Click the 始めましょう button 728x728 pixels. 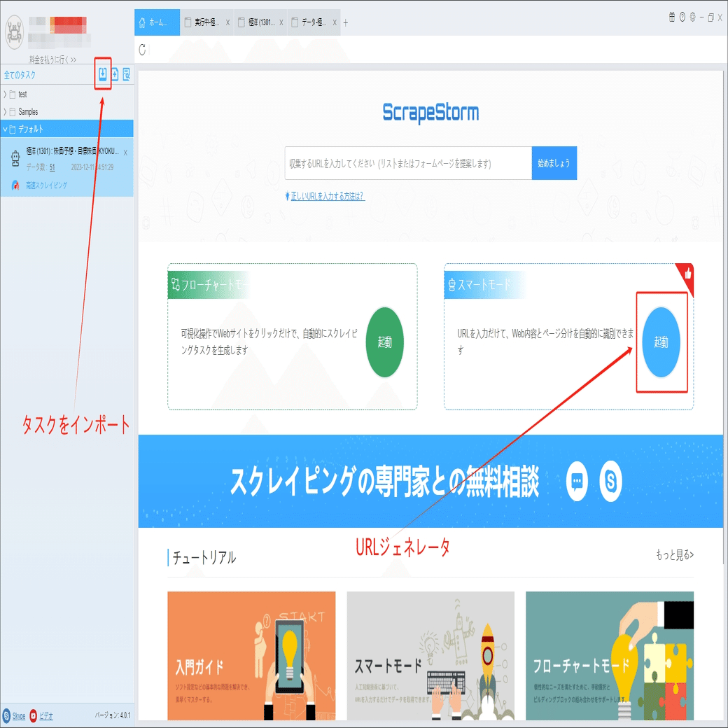[x=554, y=163]
